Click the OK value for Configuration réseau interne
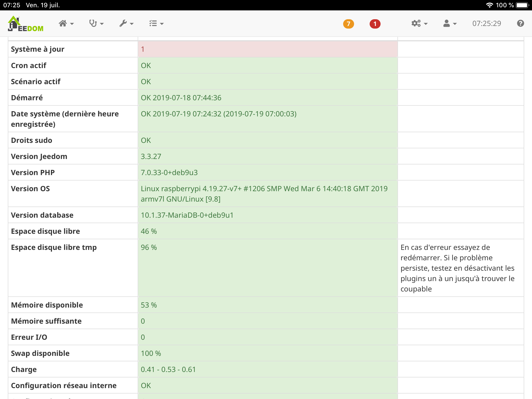This screenshot has height=399, width=532. tap(146, 385)
